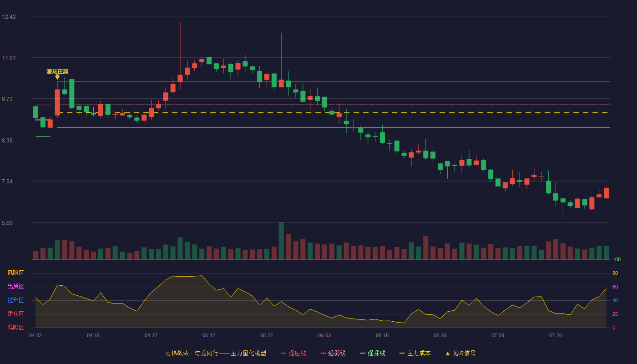Toggle the 强压线 legend item
637x364 pixels.
pos(293,353)
